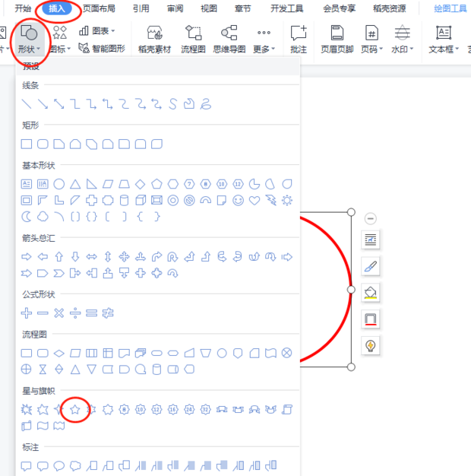Select the freeform scribble line shape

click(205, 104)
